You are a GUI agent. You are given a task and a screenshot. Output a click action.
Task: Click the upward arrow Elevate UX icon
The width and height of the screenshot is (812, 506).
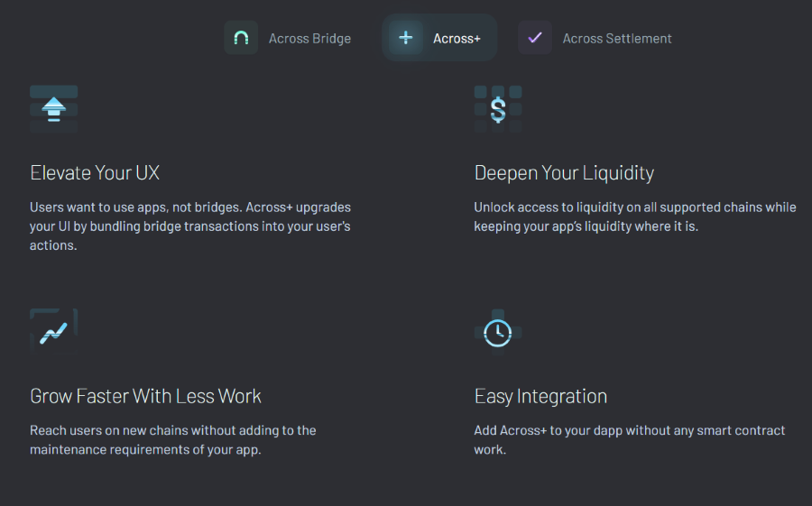click(54, 109)
